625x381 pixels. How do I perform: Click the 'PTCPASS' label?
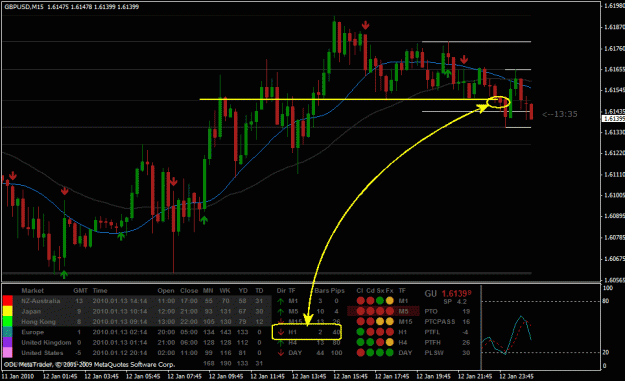440,322
